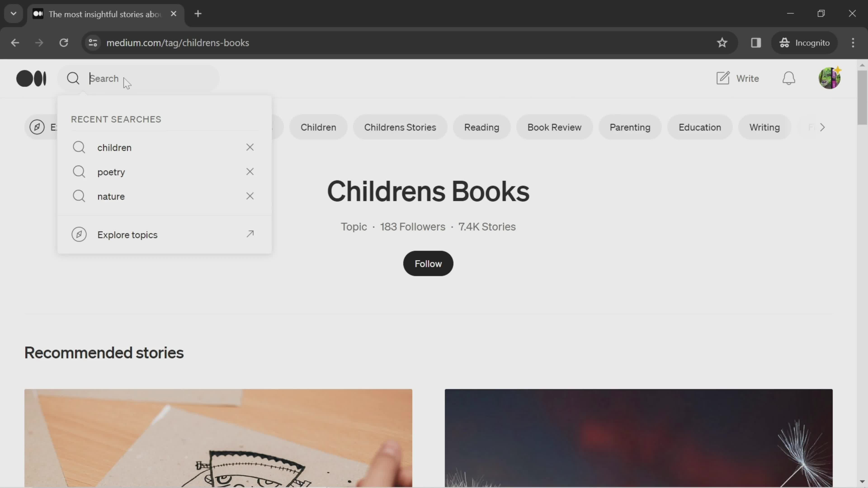Click the Medium home logo icon
The width and height of the screenshot is (868, 488).
coord(31,78)
